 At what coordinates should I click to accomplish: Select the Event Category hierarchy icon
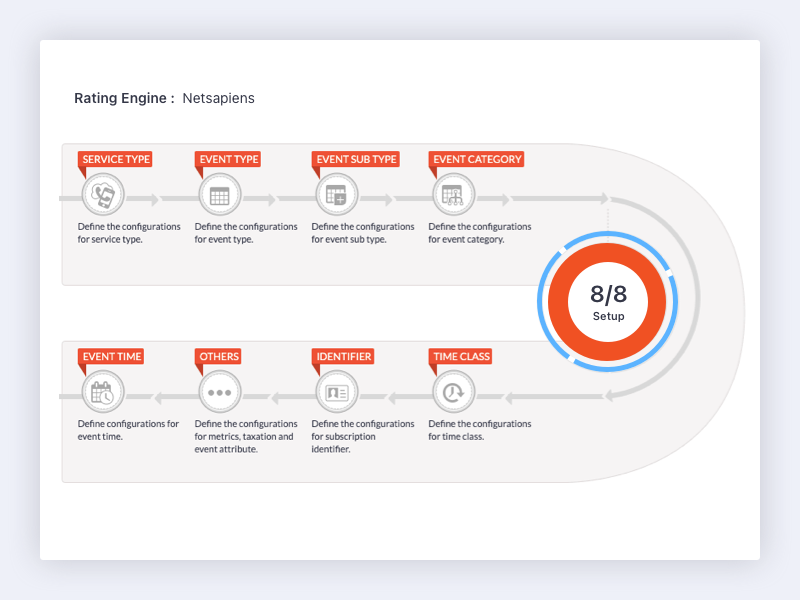point(454,195)
